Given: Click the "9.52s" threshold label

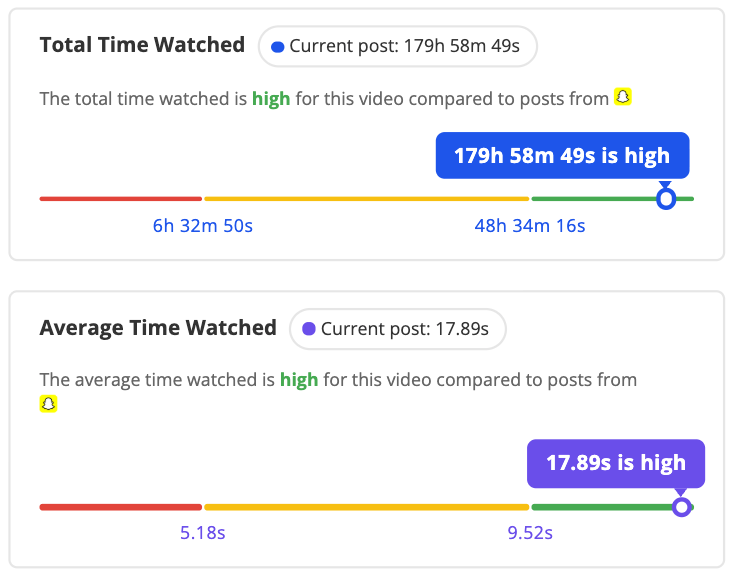Looking at the screenshot, I should click(x=530, y=533).
